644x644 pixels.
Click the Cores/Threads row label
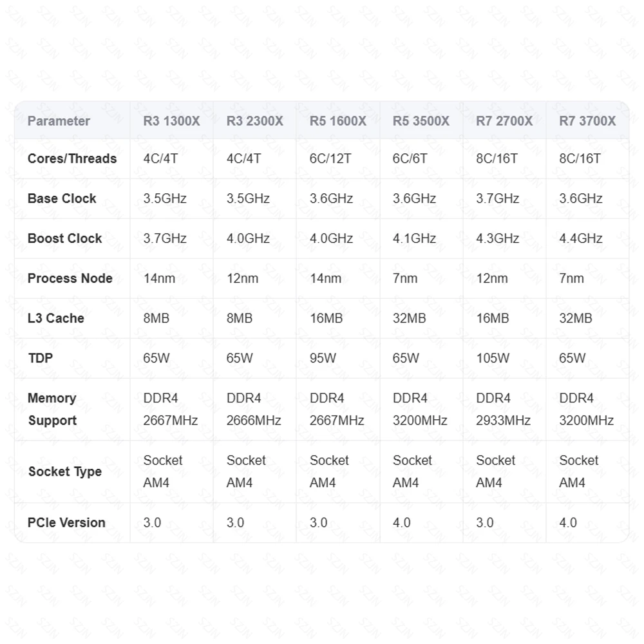coord(72,158)
